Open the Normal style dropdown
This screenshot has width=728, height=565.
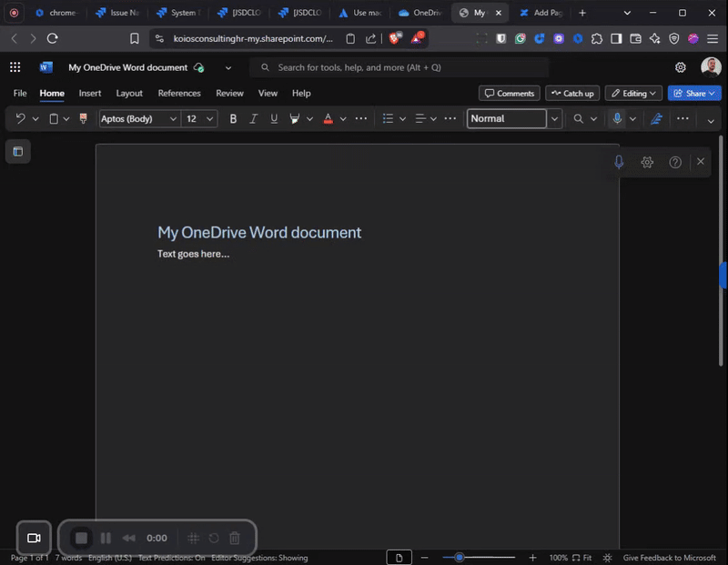pyautogui.click(x=510, y=118)
